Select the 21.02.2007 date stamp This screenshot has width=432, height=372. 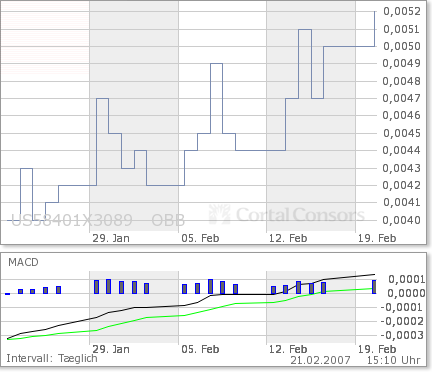pyautogui.click(x=320, y=360)
